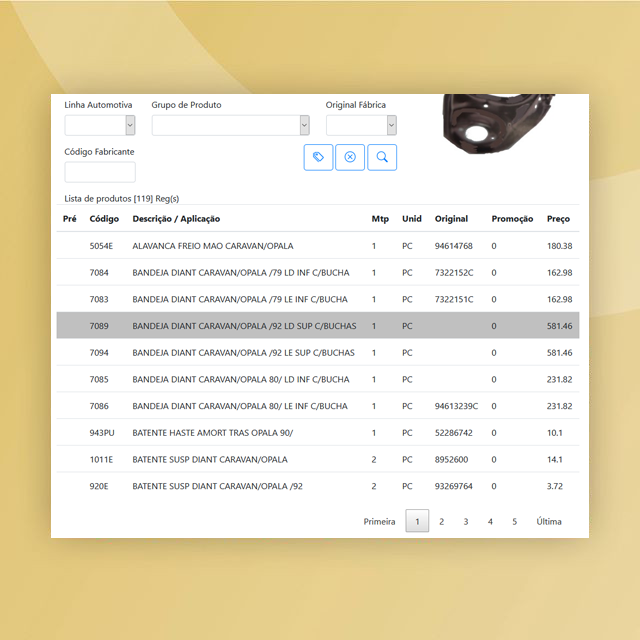
Task: Go to pagination page 4
Action: pyautogui.click(x=490, y=521)
